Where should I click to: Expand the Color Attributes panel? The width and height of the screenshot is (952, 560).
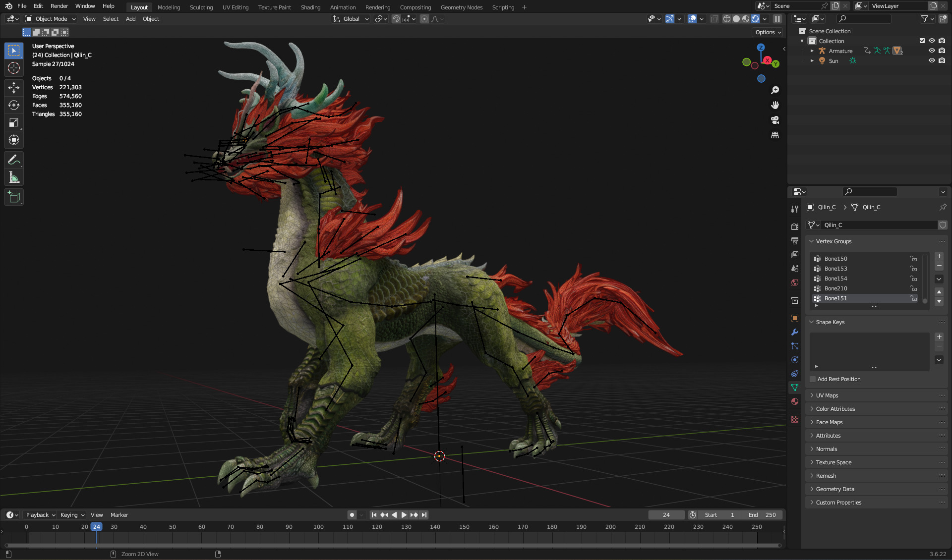coord(835,409)
